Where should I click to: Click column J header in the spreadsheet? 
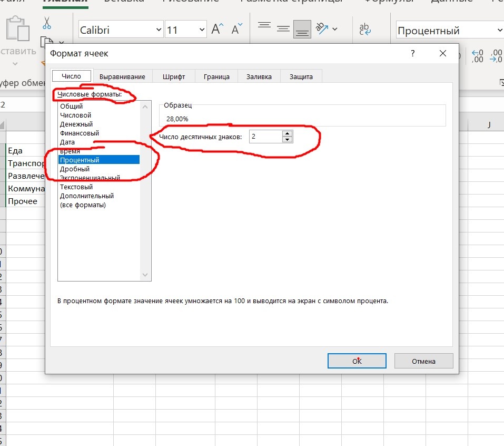tap(489, 125)
